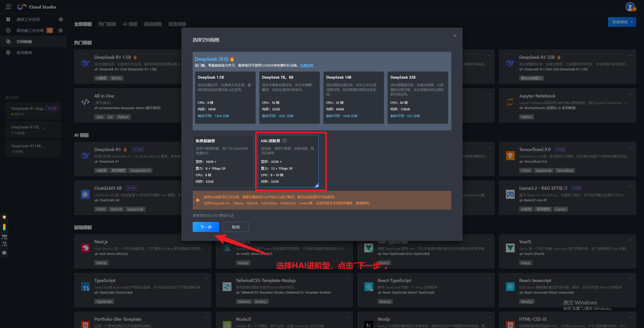Open more options on VueJS card
Screen dimensions: 644x328
[630, 240]
